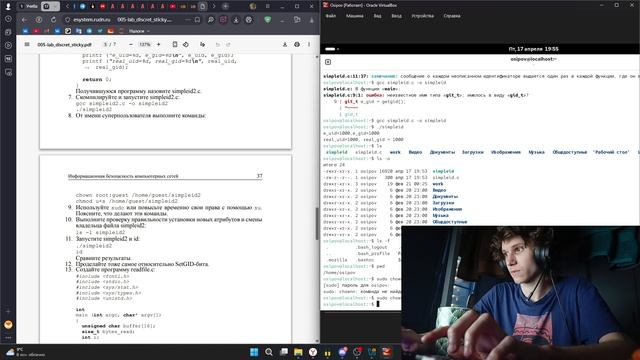Click the PDF zoom percentage field

(x=145, y=44)
